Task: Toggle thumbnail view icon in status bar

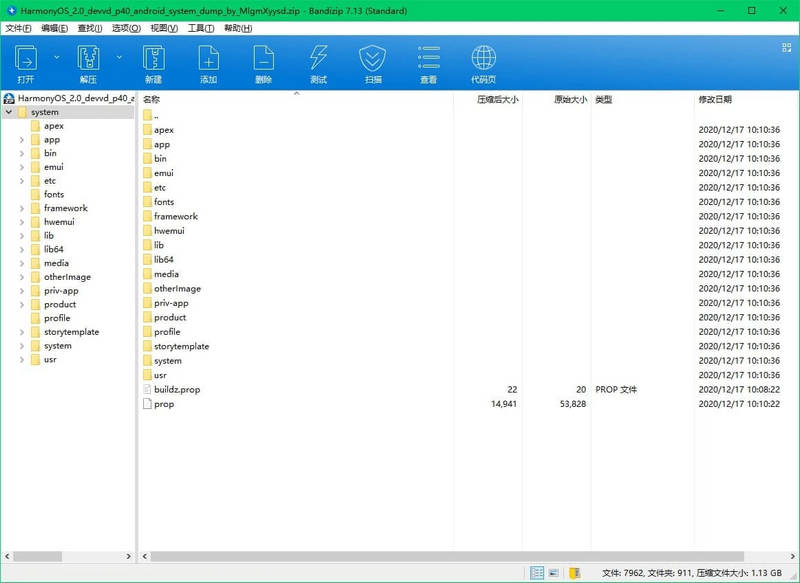Action: pyautogui.click(x=554, y=574)
